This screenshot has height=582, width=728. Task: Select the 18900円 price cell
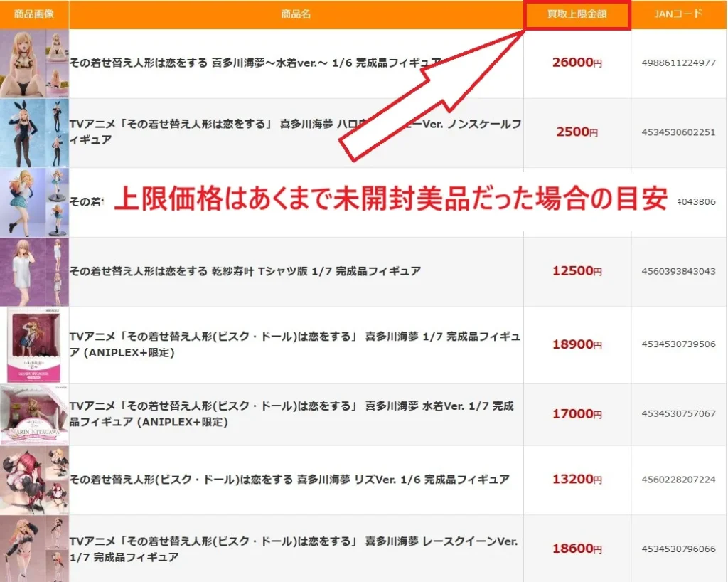pyautogui.click(x=577, y=344)
